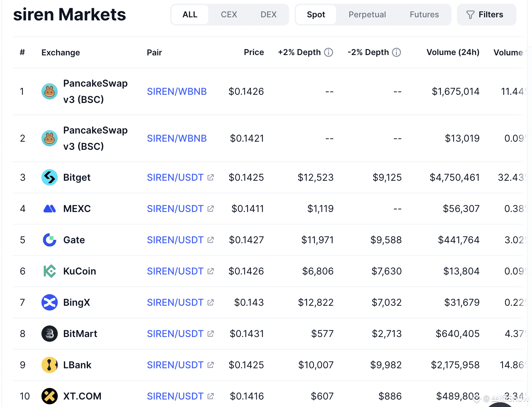The height and width of the screenshot is (407, 532).
Task: Click the +2% Depth info icon
Action: tap(329, 52)
